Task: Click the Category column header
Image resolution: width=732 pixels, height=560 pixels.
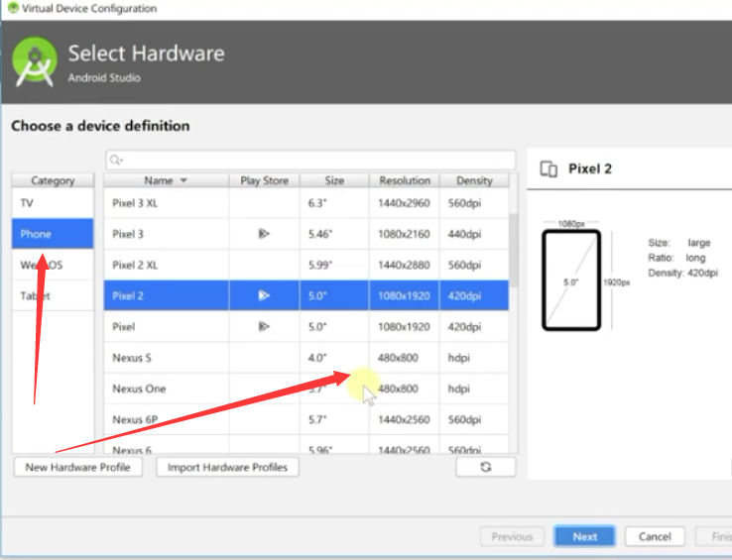Action: click(53, 180)
